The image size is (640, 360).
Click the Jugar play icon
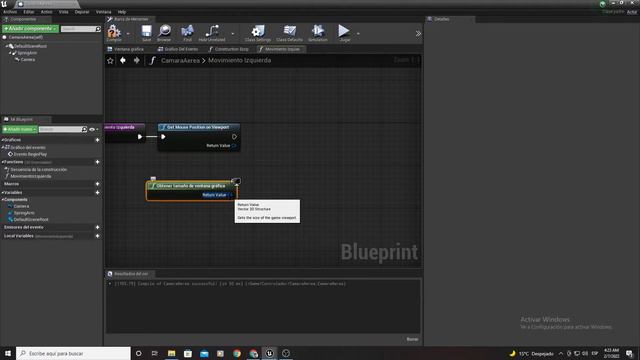click(344, 33)
